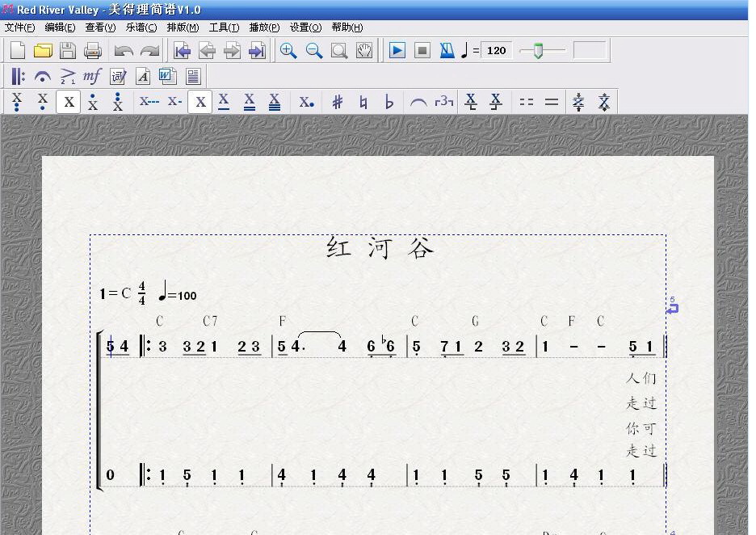
Task: Select the hand pan tool
Action: (364, 50)
